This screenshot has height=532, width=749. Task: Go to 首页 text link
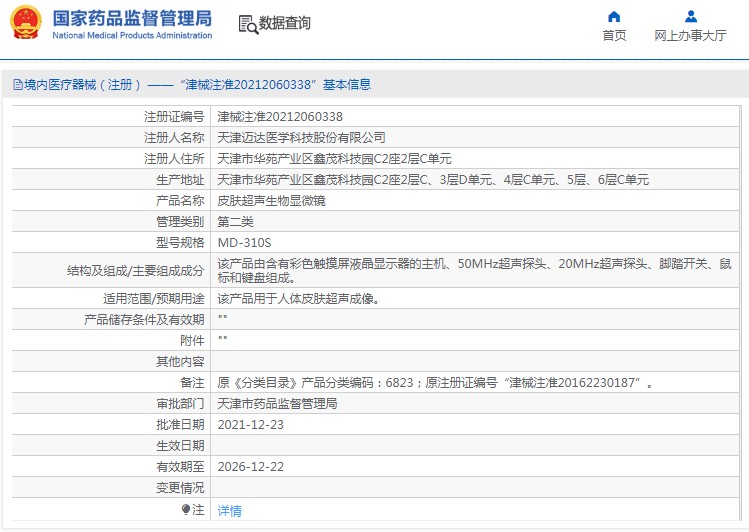click(614, 35)
